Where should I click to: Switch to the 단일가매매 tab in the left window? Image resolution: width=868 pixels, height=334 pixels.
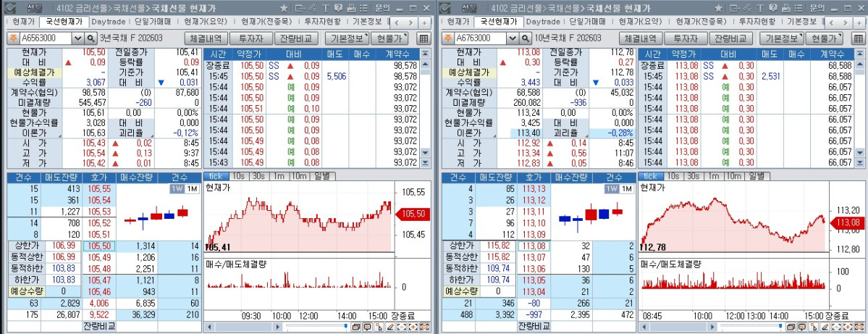click(153, 22)
